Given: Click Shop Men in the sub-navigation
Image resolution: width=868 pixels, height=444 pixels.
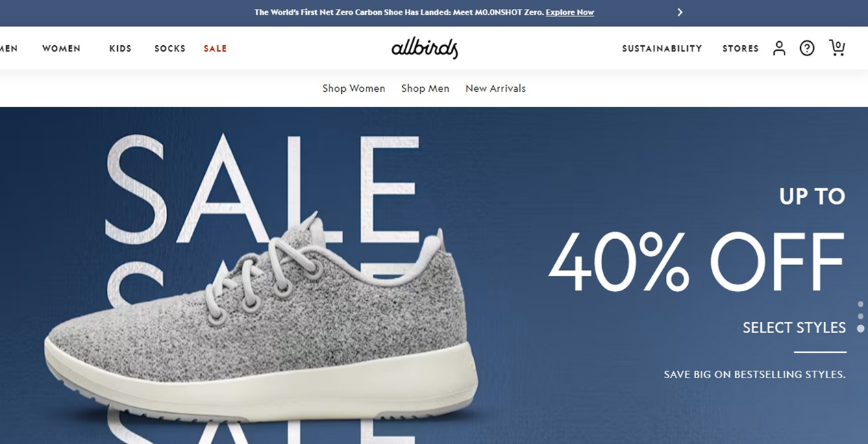Looking at the screenshot, I should pyautogui.click(x=425, y=88).
